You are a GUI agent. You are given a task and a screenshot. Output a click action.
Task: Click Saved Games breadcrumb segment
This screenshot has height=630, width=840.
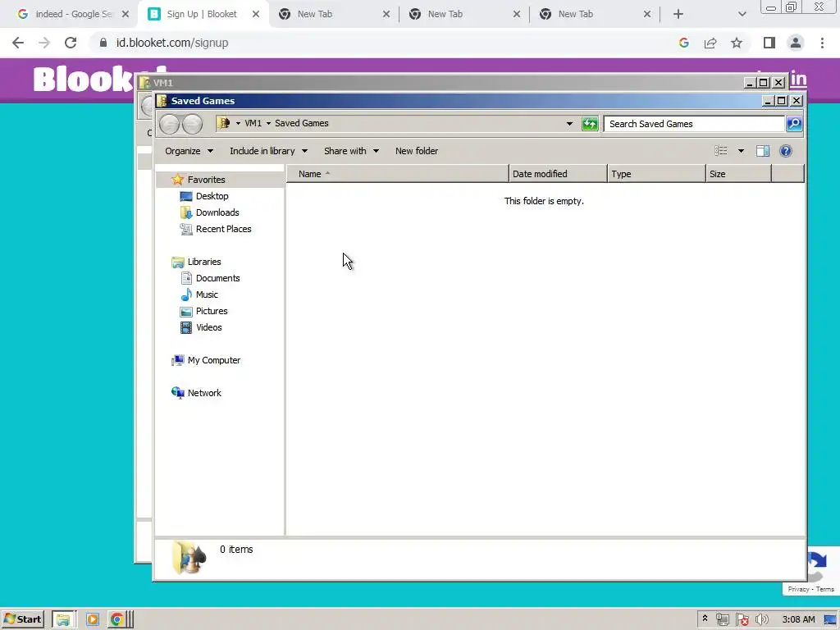coord(302,123)
